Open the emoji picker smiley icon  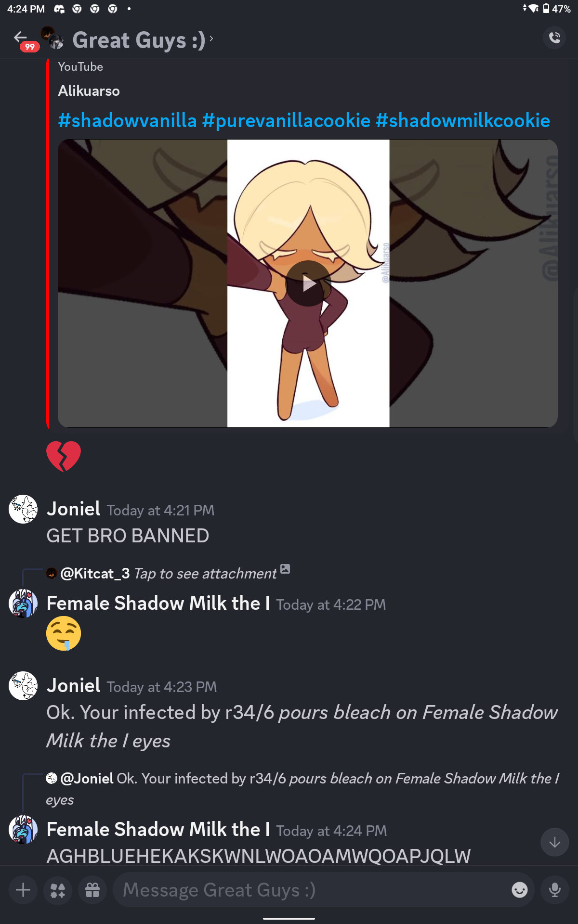coord(520,890)
